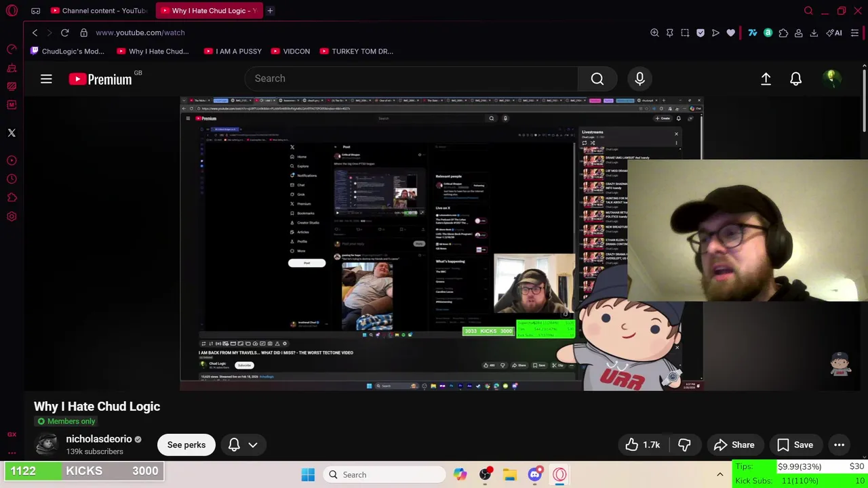This screenshot has width=868, height=488.
Task: Open nicholasdeorio channel name
Action: coord(99,439)
